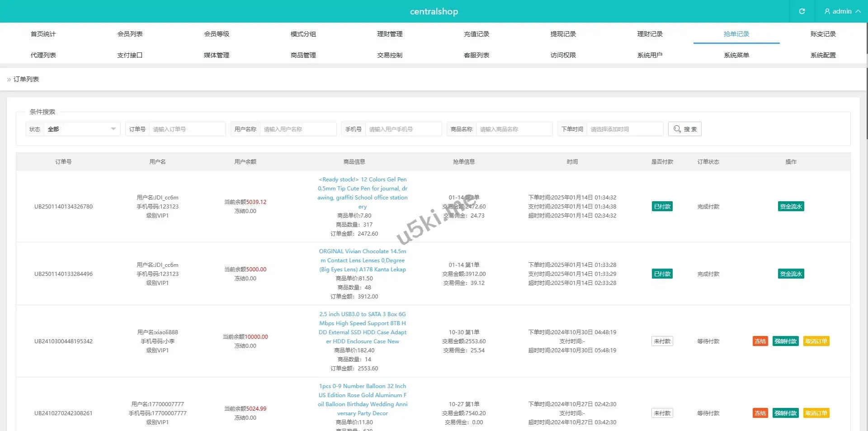Click the refresh icon in top bar

pyautogui.click(x=802, y=11)
